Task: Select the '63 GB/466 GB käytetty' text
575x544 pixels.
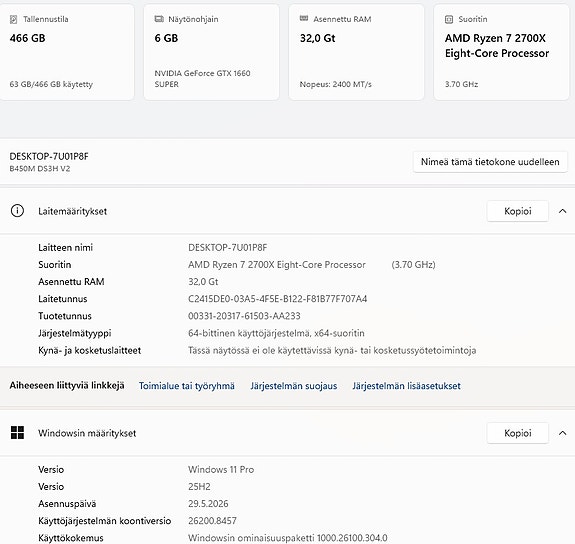Action: [51, 84]
